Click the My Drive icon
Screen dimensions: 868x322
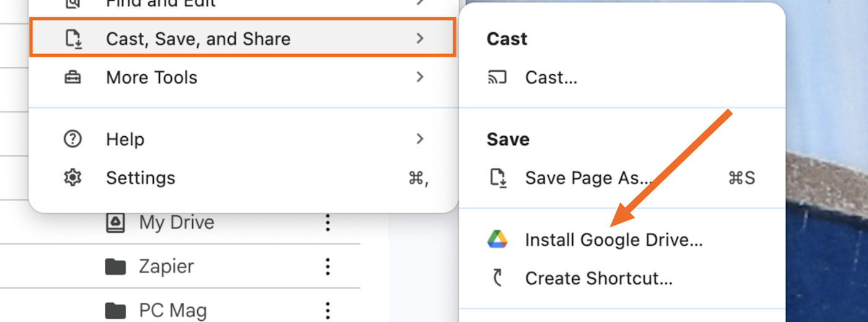115,222
